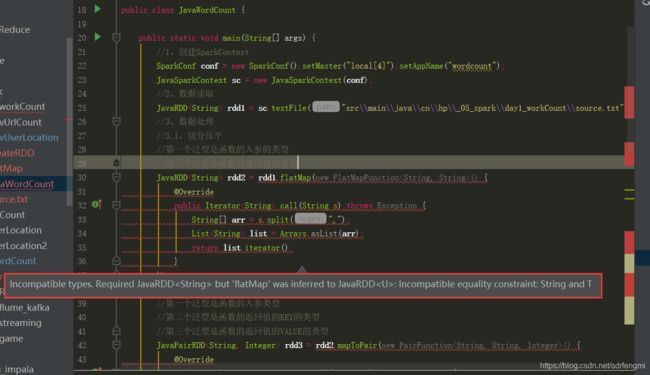Click the lock fold icon on line 29

point(116,163)
